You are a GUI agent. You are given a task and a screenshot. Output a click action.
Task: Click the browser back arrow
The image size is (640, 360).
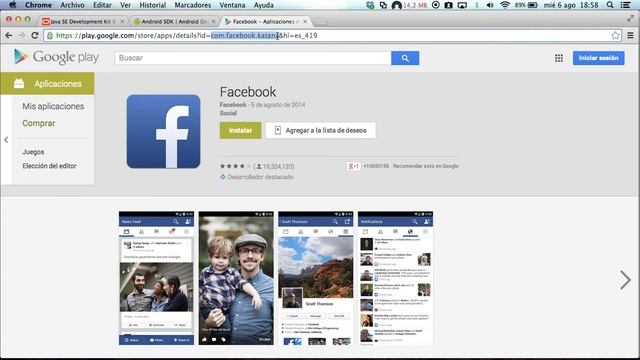9,36
